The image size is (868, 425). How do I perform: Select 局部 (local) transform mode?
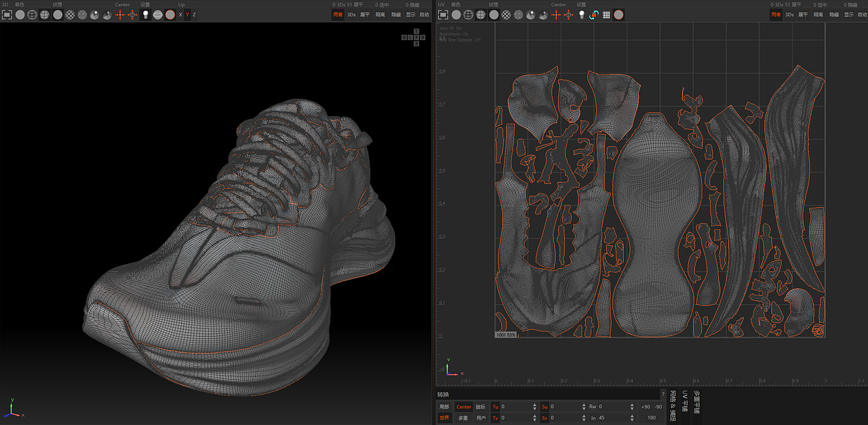444,407
